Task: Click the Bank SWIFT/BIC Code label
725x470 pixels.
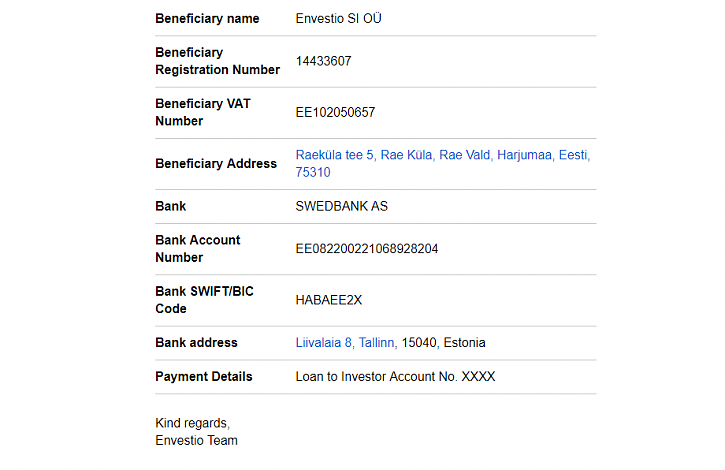Action: point(204,300)
